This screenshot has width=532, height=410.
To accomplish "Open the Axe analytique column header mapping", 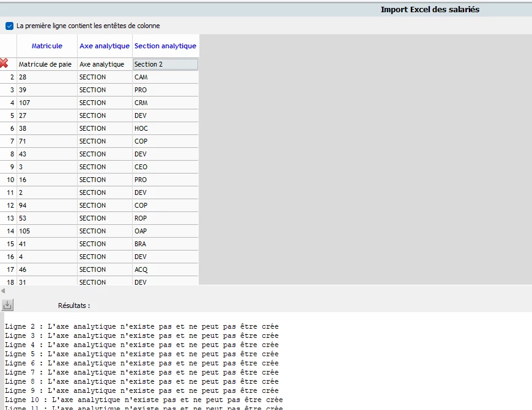I will click(105, 46).
